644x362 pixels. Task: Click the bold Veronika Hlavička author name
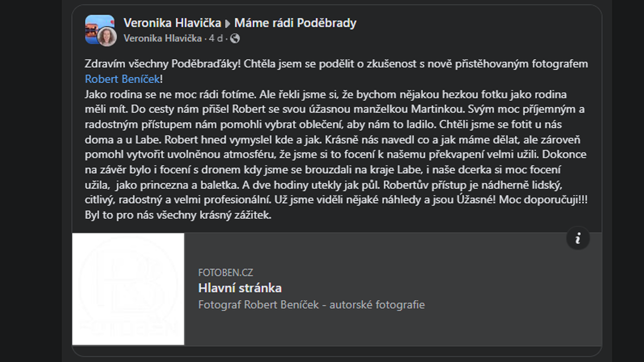[x=172, y=23]
